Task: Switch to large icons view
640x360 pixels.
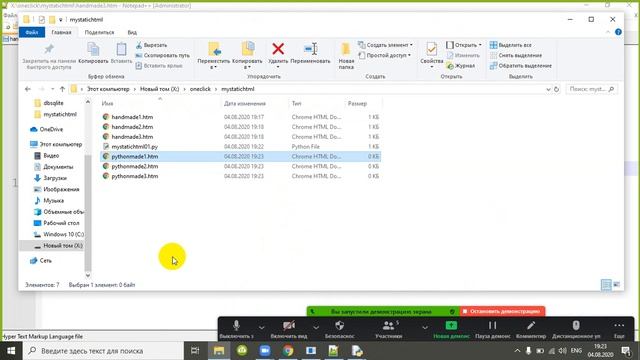Action: (616, 284)
